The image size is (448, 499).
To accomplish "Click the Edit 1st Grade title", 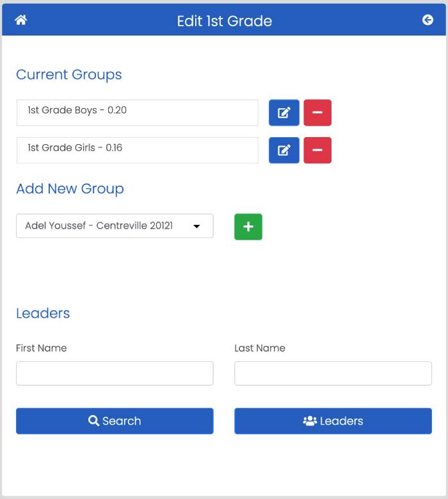I will click(x=225, y=21).
